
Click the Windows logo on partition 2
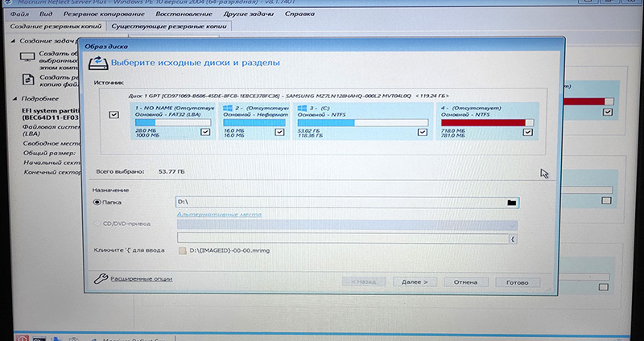coord(227,107)
